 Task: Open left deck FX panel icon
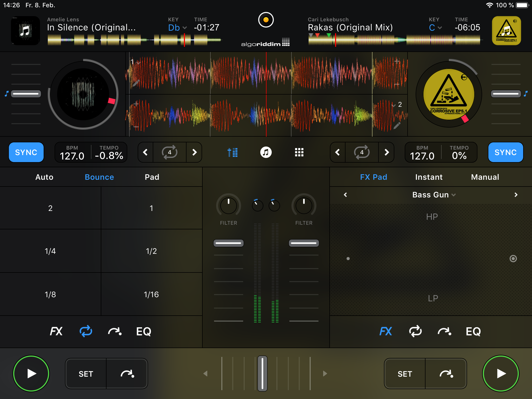click(x=56, y=331)
